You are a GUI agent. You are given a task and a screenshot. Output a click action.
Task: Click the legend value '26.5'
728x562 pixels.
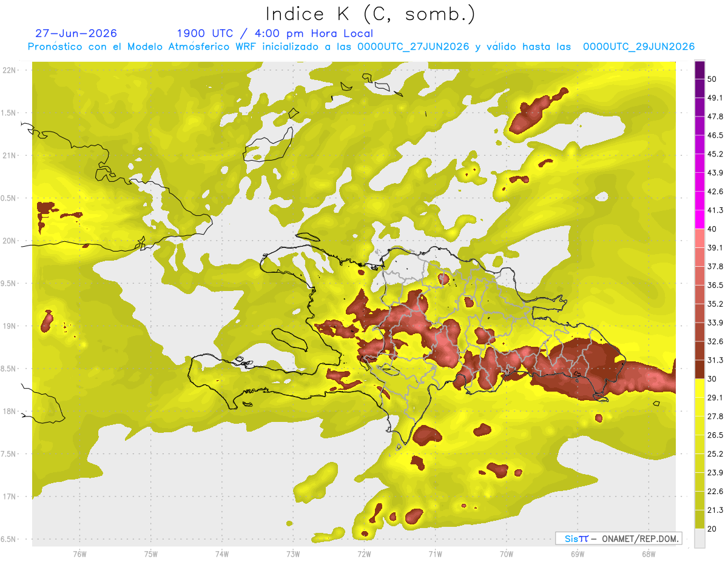click(x=715, y=435)
